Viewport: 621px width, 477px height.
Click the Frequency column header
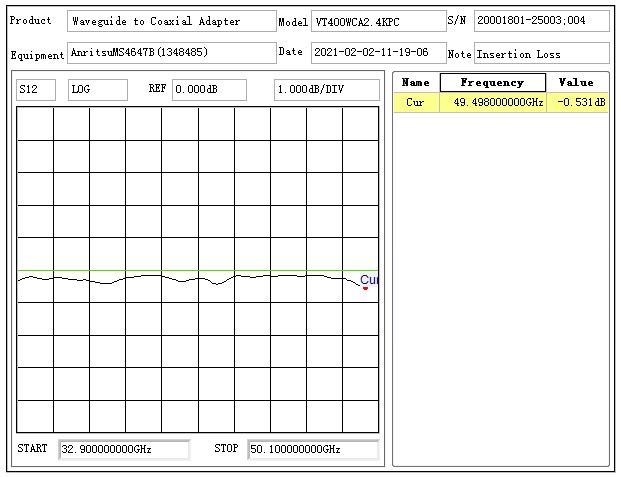pyautogui.click(x=493, y=82)
